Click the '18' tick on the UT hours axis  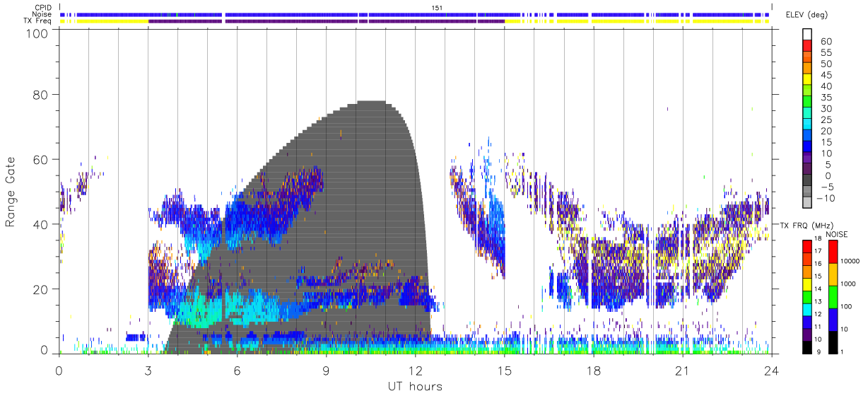[x=593, y=371]
